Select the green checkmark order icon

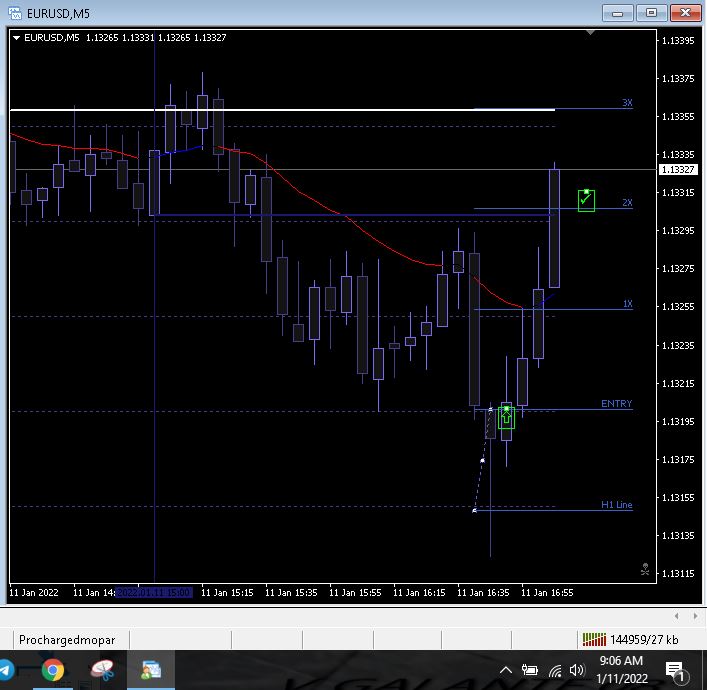pyautogui.click(x=586, y=200)
